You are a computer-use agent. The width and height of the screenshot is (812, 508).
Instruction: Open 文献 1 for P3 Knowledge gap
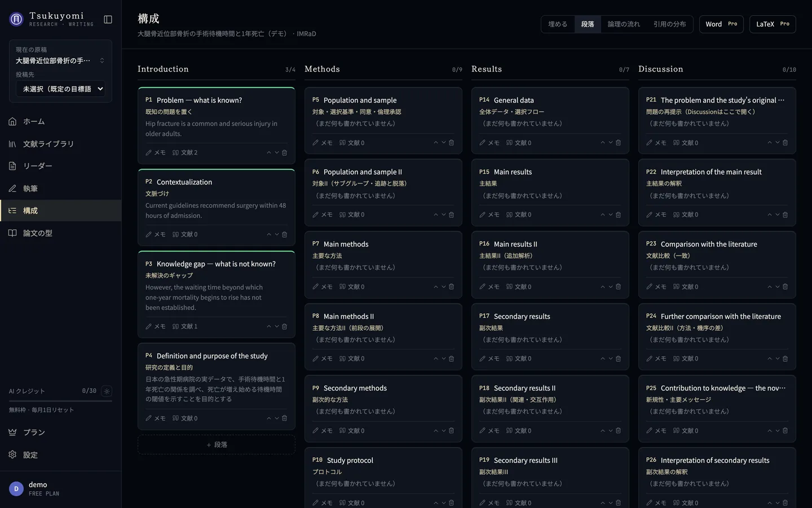click(185, 326)
